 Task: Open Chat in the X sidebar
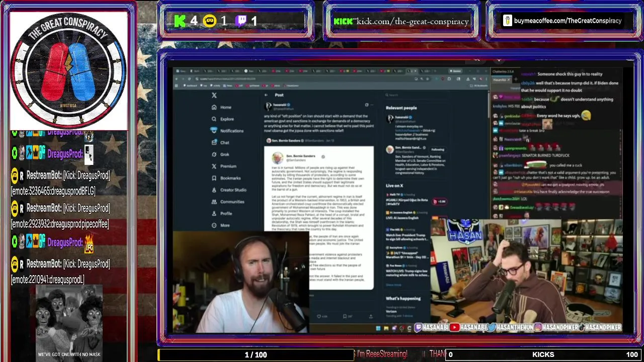tap(220, 142)
